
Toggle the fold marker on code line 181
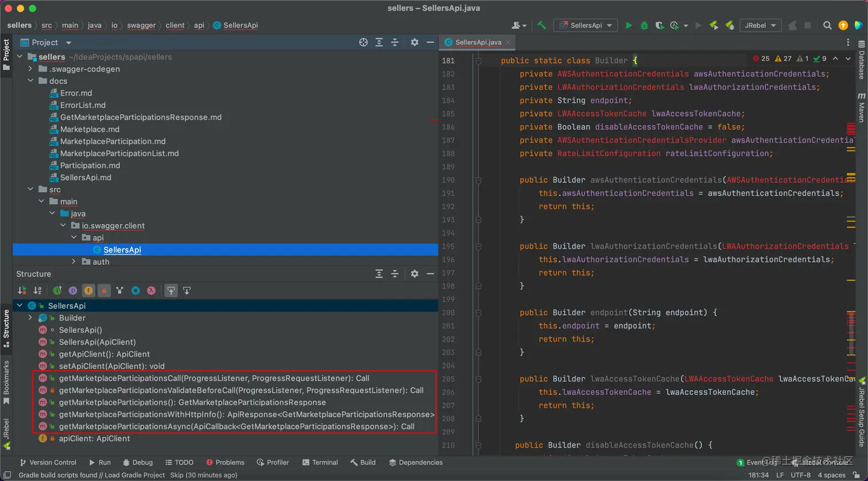tap(478, 60)
